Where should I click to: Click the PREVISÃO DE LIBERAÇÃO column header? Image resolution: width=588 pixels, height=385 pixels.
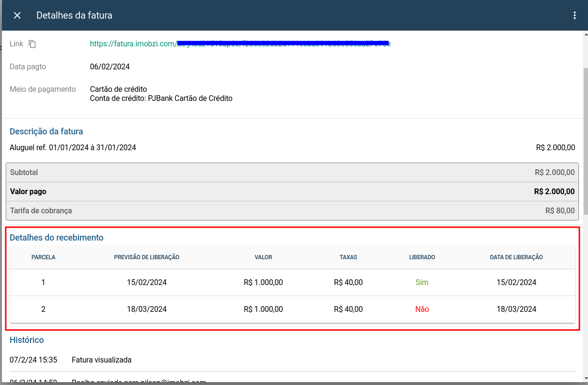click(147, 257)
